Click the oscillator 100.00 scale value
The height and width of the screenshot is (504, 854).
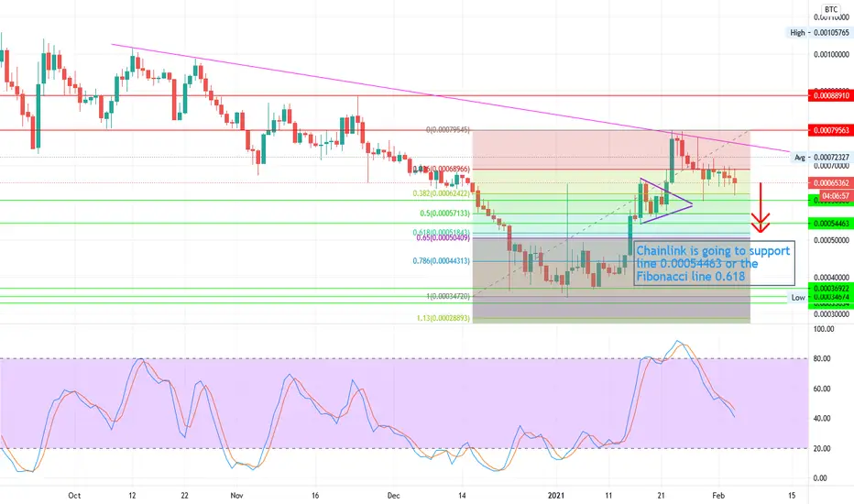tap(823, 329)
